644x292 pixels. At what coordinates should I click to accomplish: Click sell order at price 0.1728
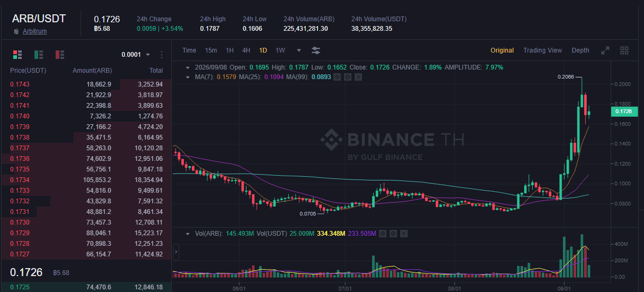pos(86,244)
